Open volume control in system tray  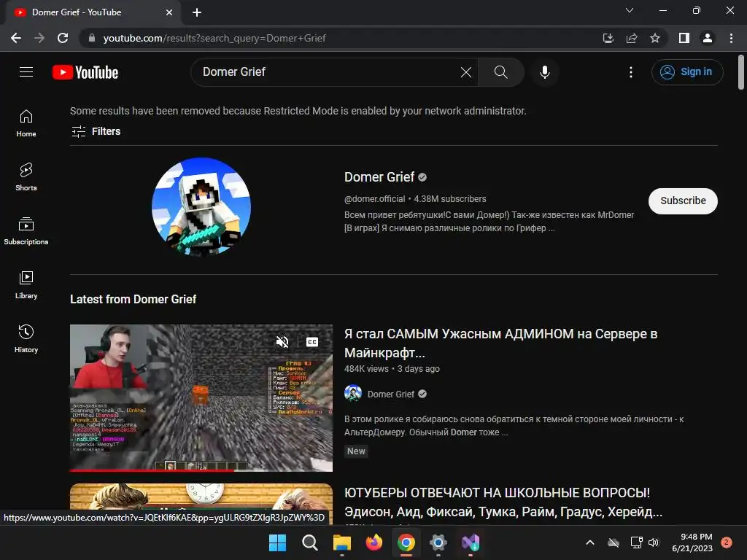tap(654, 542)
